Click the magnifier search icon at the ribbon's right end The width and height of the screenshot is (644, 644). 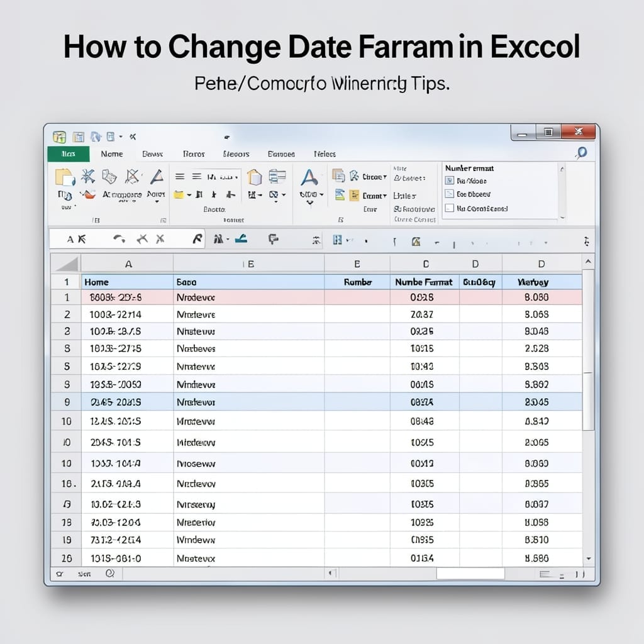point(581,153)
